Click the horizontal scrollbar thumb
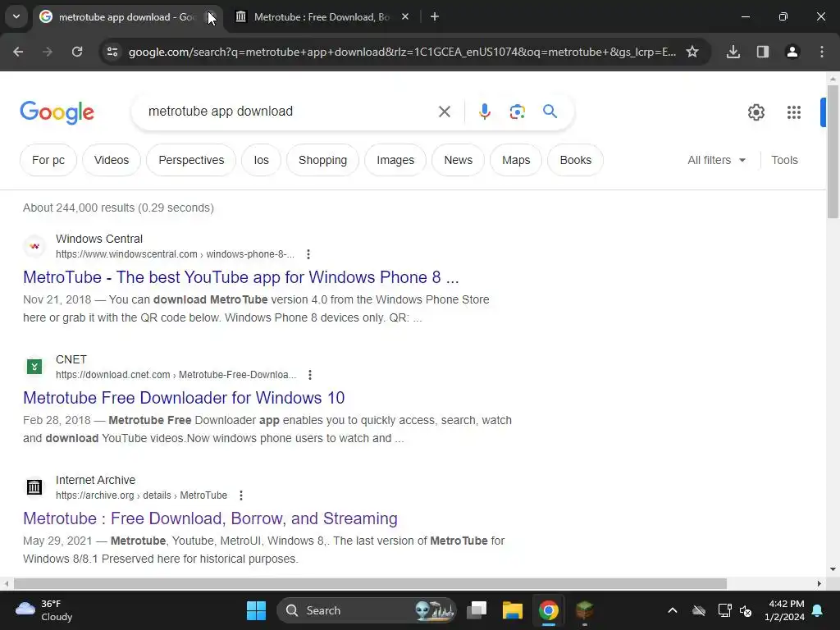Image resolution: width=840 pixels, height=630 pixels. [x=370, y=583]
